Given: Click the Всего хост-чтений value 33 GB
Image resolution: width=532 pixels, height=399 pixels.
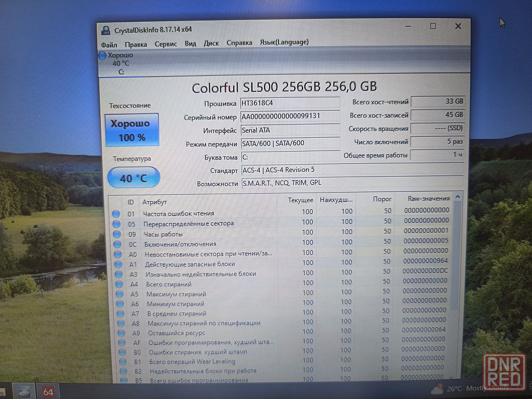Looking at the screenshot, I should pos(437,102).
